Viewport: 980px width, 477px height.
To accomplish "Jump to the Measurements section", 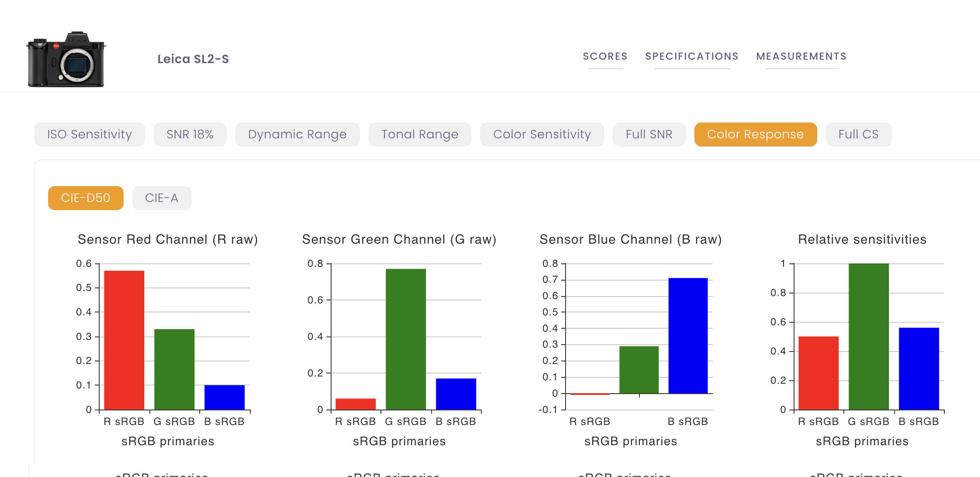I will (x=801, y=56).
